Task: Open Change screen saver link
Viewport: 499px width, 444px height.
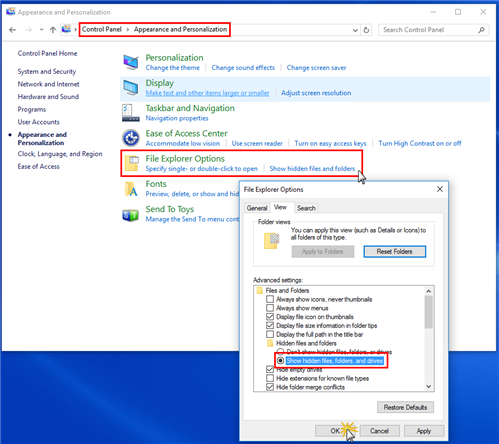Action: [x=316, y=68]
